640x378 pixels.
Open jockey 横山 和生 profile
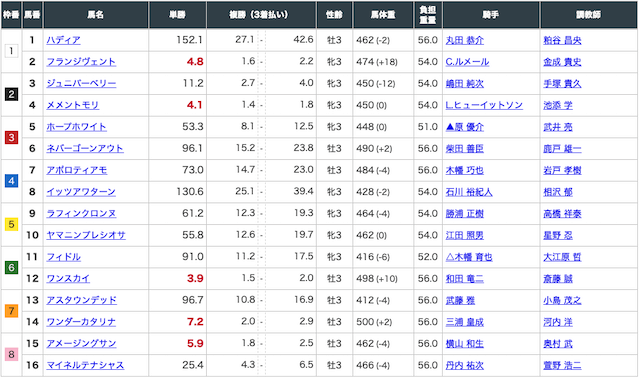tap(464, 343)
